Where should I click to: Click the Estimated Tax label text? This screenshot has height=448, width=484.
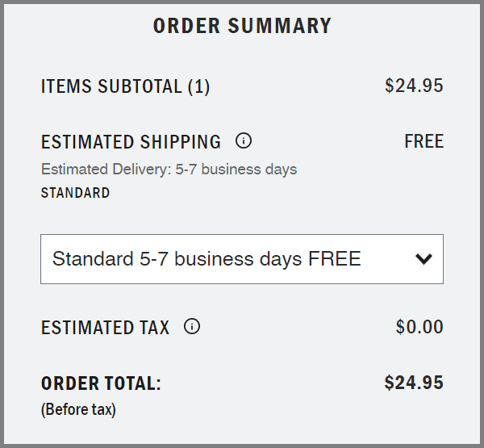[105, 328]
